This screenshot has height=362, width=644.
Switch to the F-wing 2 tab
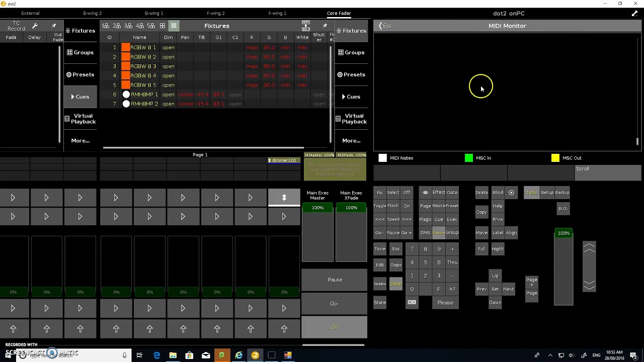[x=216, y=13]
